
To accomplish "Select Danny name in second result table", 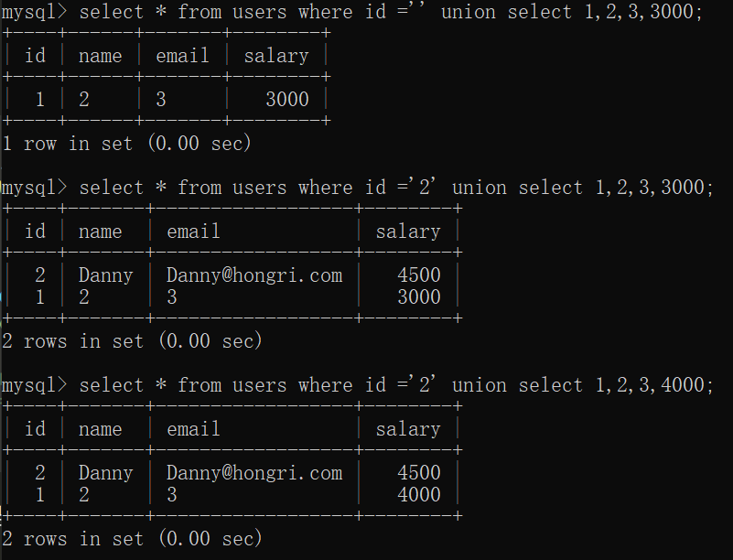I will coord(105,275).
